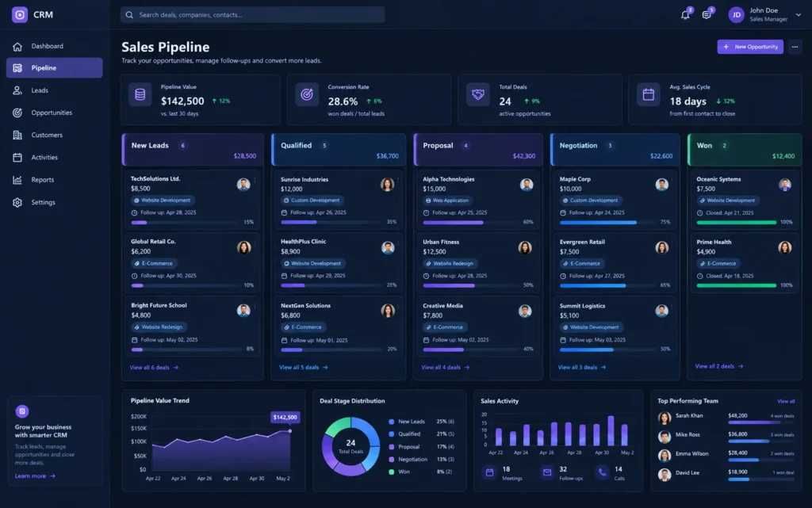Select Pipeline in the sidebar
Screen dimensions: 812x508
pyautogui.click(x=55, y=68)
